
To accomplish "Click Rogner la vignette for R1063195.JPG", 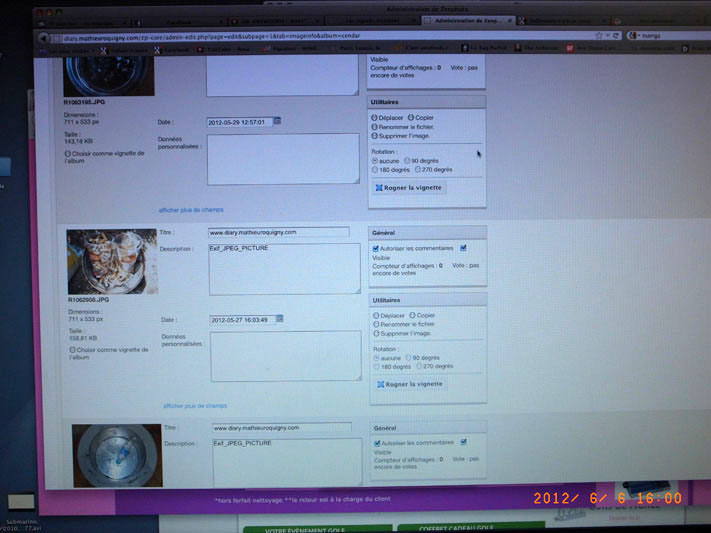I will [x=409, y=187].
